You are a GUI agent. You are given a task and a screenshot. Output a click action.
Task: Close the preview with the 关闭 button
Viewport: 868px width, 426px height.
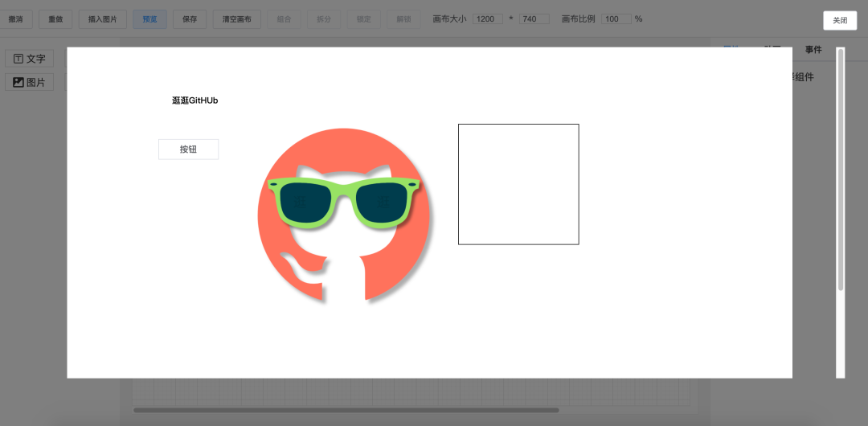840,21
